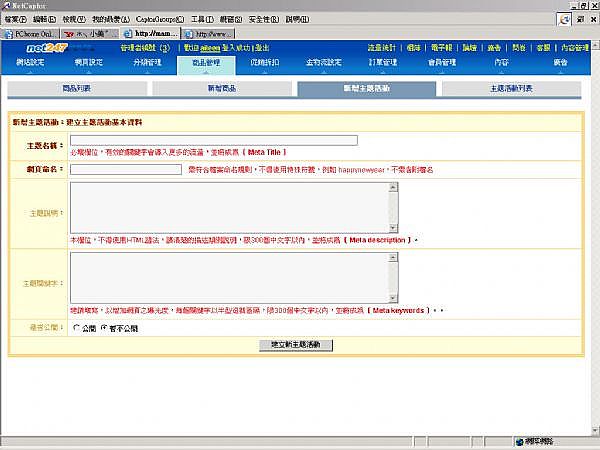Click the down arrow of the 主題關鍵字 scrollbar
Viewport: 600px width, 450px height.
393,298
